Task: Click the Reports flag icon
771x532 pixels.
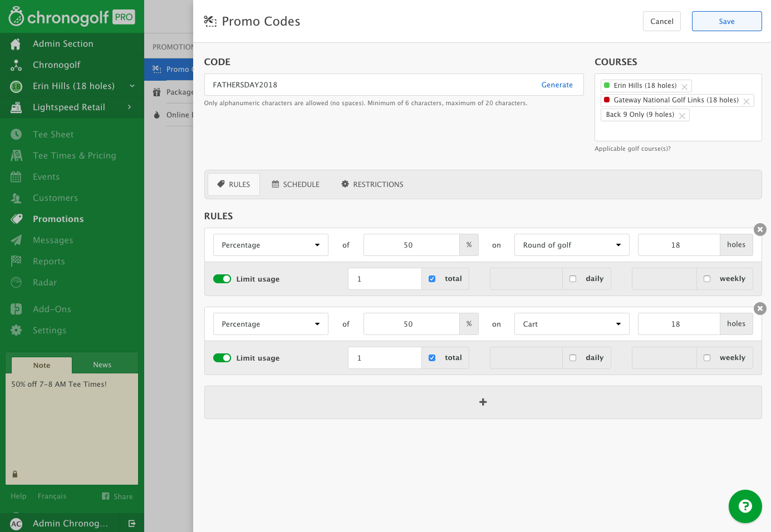Action: click(16, 261)
